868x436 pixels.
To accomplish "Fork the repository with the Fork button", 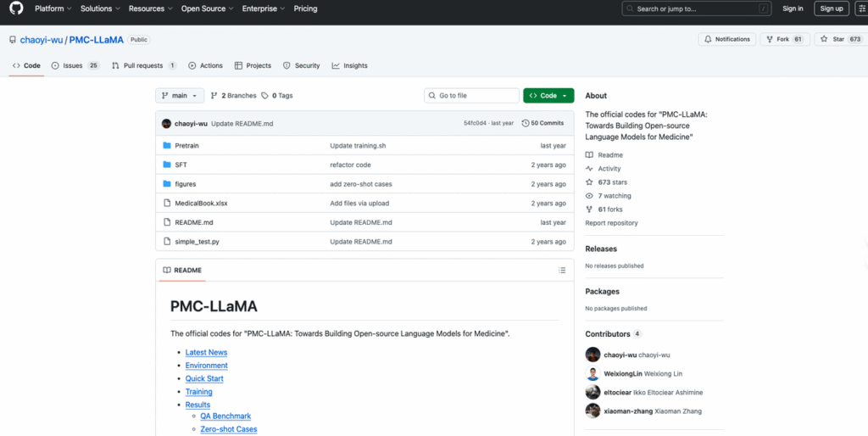I will click(x=784, y=39).
